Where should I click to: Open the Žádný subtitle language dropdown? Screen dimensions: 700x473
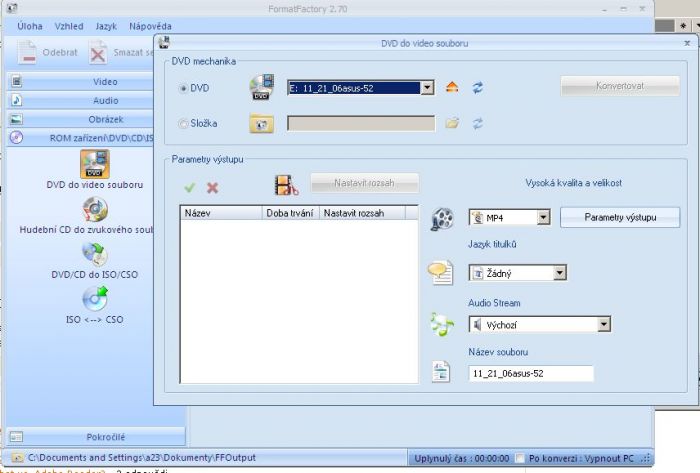[560, 273]
